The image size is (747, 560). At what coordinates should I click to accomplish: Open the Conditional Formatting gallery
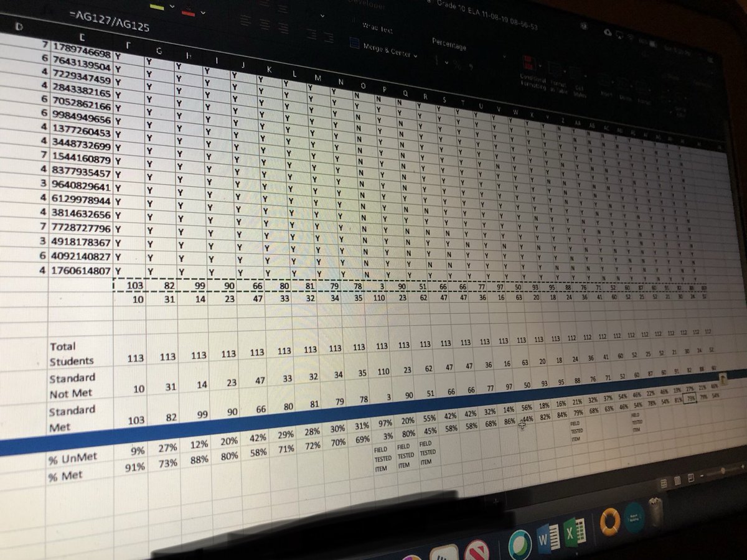529,62
